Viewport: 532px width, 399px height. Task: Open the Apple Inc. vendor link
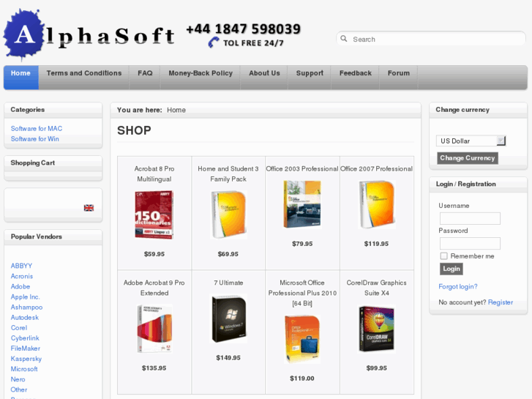pos(25,297)
